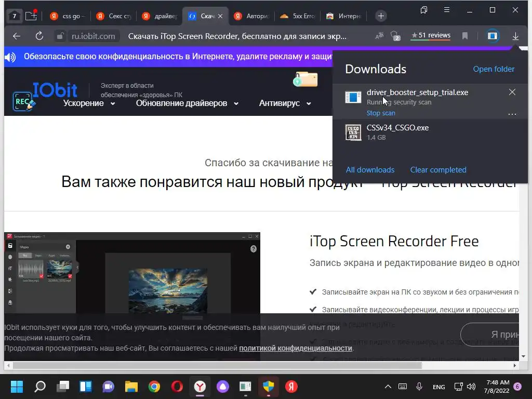Image resolution: width=532 pixels, height=399 pixels.
Task: Click the horizontal page scrollbar
Action: 217,365
